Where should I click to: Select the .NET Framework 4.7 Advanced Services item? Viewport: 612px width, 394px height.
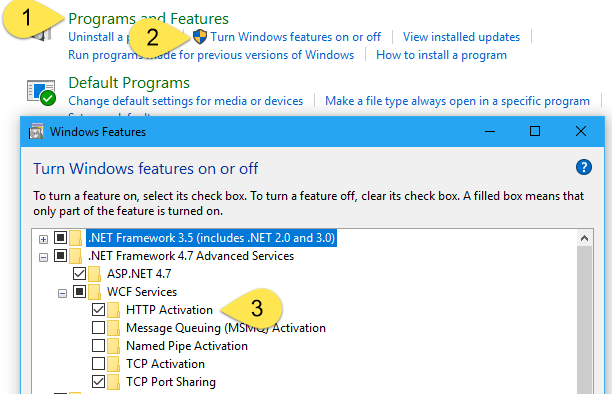click(191, 256)
